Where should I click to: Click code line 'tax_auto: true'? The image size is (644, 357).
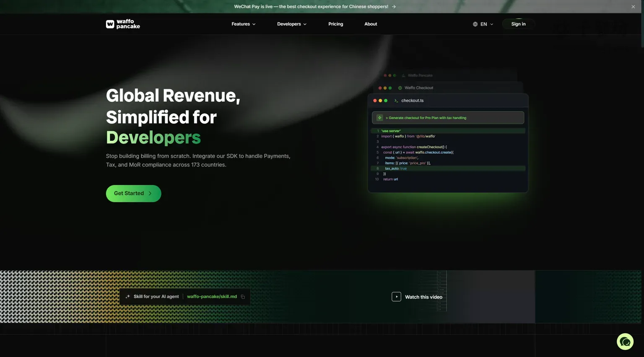point(448,168)
